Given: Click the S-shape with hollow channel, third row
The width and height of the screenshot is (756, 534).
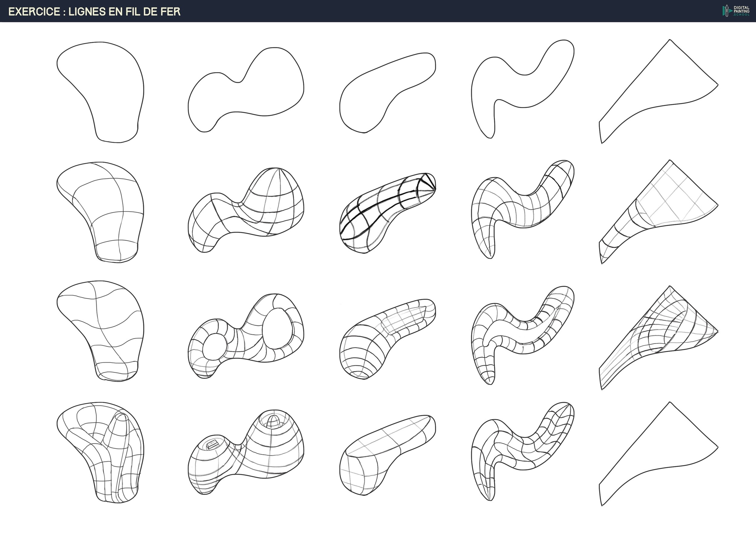Looking at the screenshot, I should tap(523, 335).
